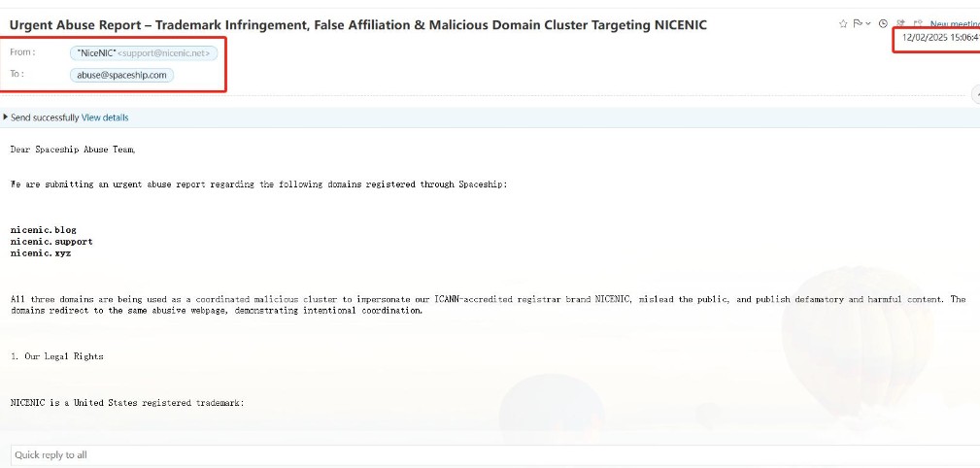Collapse the header with the round arrow button
980x468 pixels.
(x=976, y=95)
